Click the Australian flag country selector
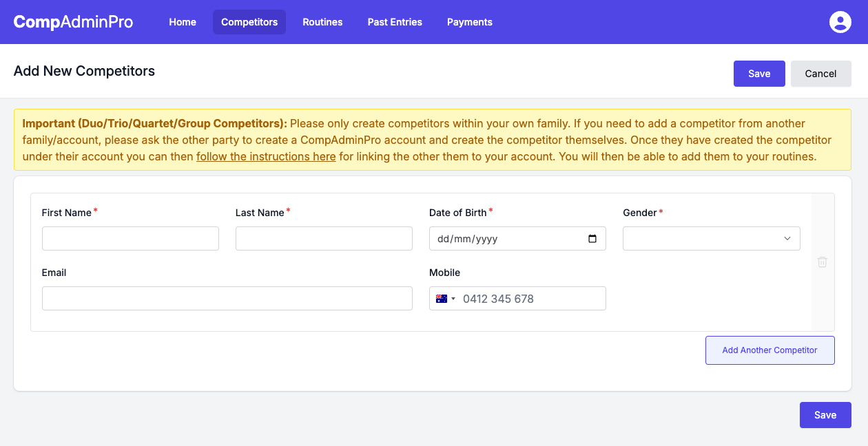Image resolution: width=868 pixels, height=446 pixels. (446, 299)
